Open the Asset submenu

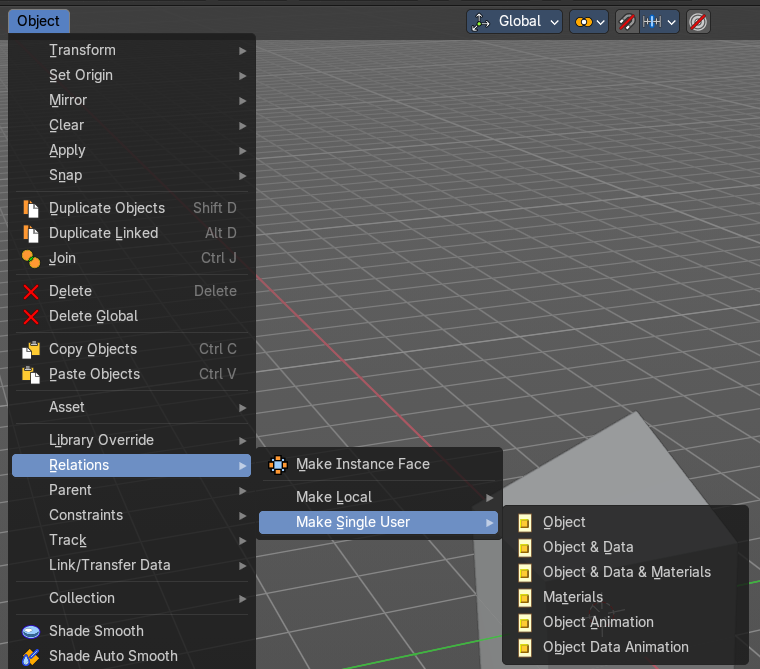tap(131, 407)
